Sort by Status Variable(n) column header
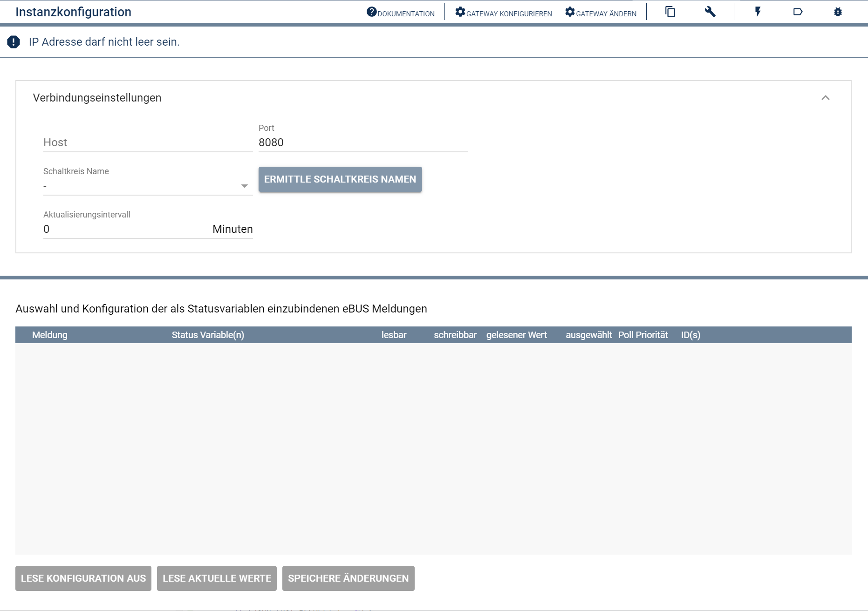Image resolution: width=868 pixels, height=611 pixels. [208, 335]
